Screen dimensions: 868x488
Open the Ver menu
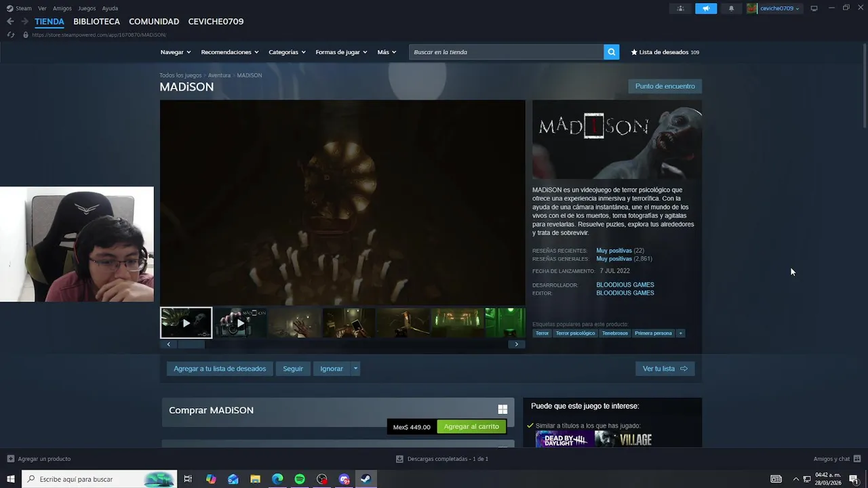(x=42, y=8)
